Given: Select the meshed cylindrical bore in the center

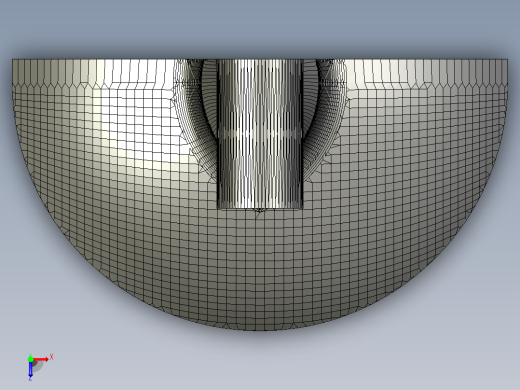Looking at the screenshot, I should [x=260, y=133].
